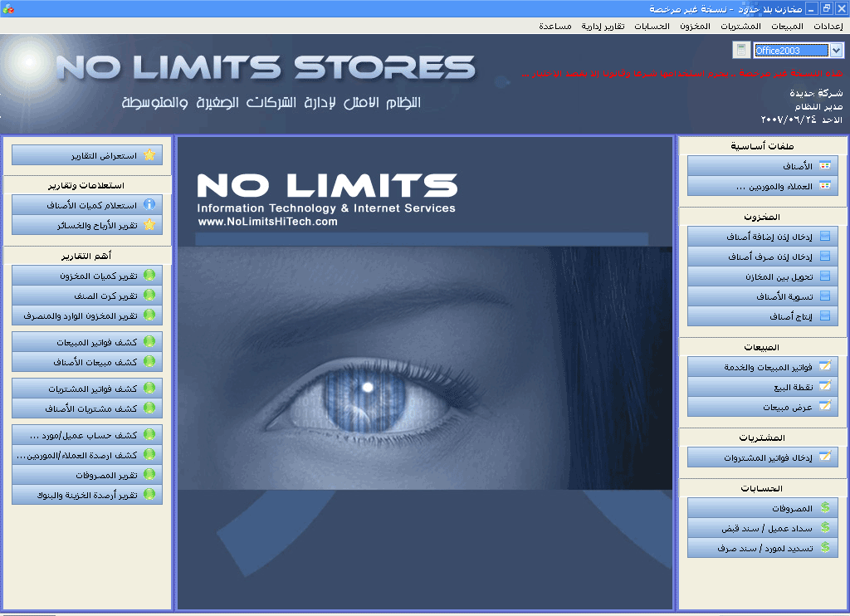The image size is (850, 616).
Task: Click green icon beside تقرير كرت الصنف
Action: [x=149, y=295]
